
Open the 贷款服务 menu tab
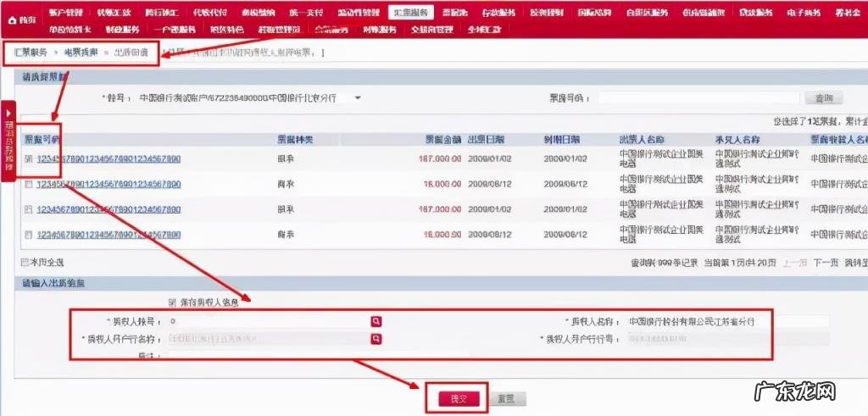pos(755,13)
